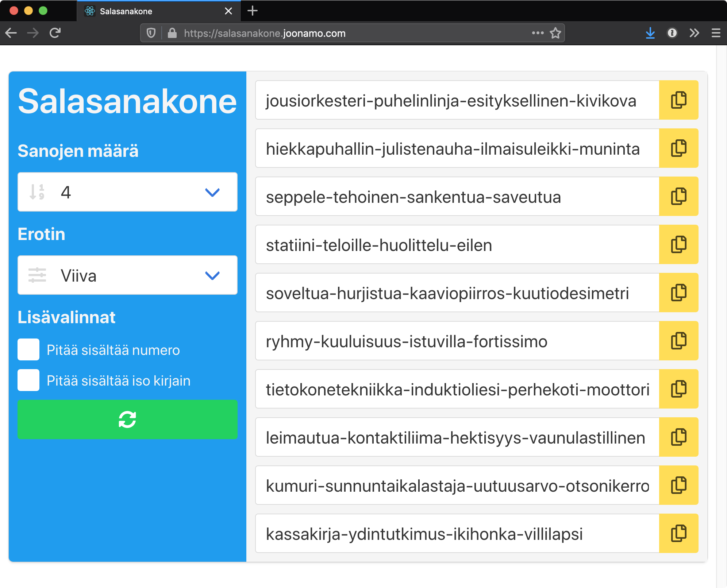Copy the kumuri-sunnuntaikalastaja password
Viewport: 727px width, 588px height.
[x=678, y=485]
